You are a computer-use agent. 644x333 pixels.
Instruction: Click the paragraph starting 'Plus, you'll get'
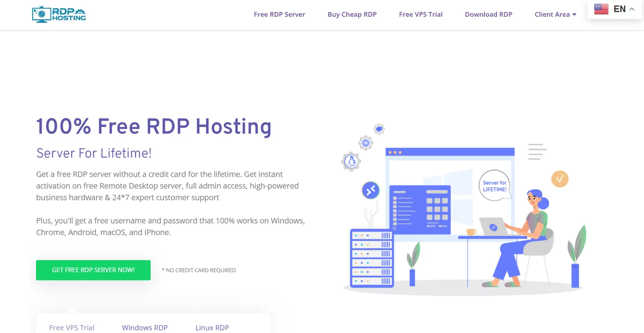pyautogui.click(x=170, y=227)
